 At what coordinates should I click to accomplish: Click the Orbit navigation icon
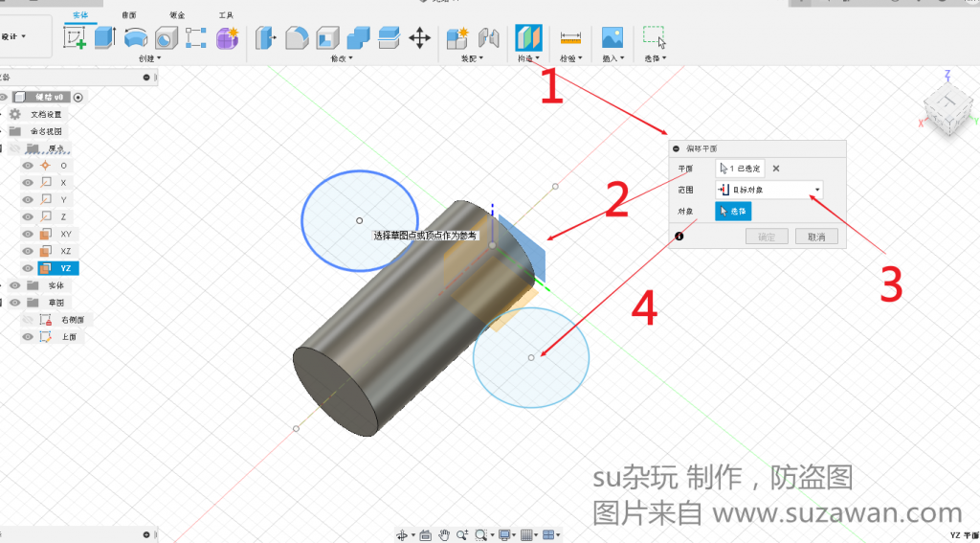401,535
